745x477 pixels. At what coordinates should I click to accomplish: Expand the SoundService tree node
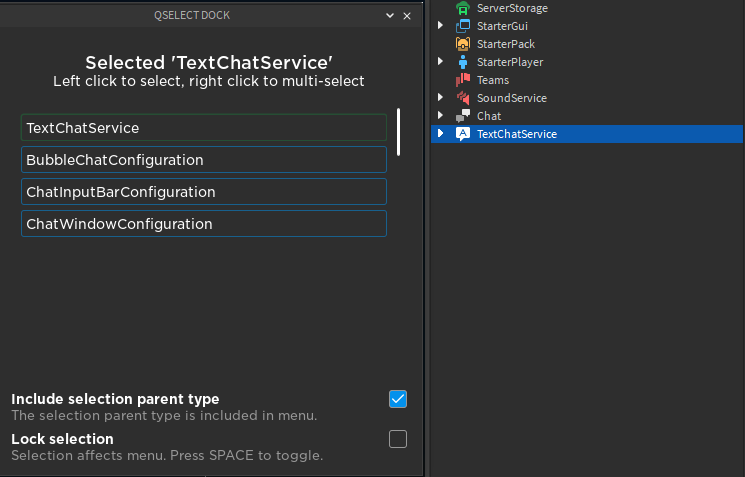[440, 98]
